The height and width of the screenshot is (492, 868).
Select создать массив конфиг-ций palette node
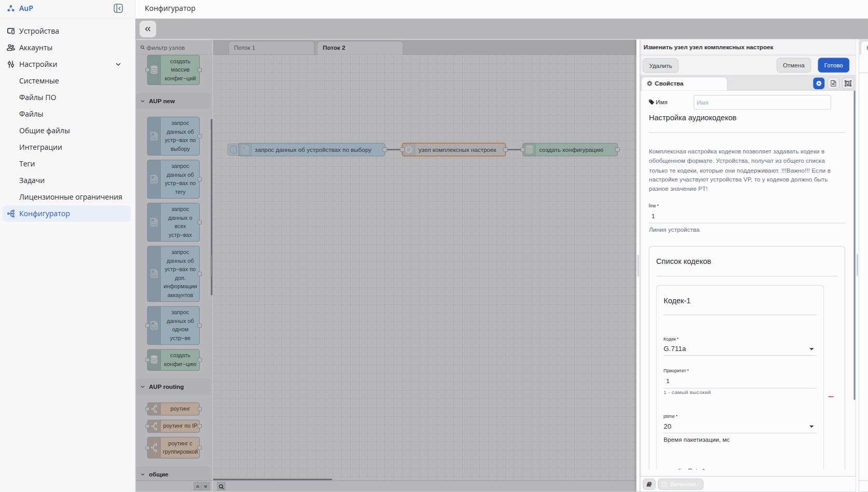point(173,70)
